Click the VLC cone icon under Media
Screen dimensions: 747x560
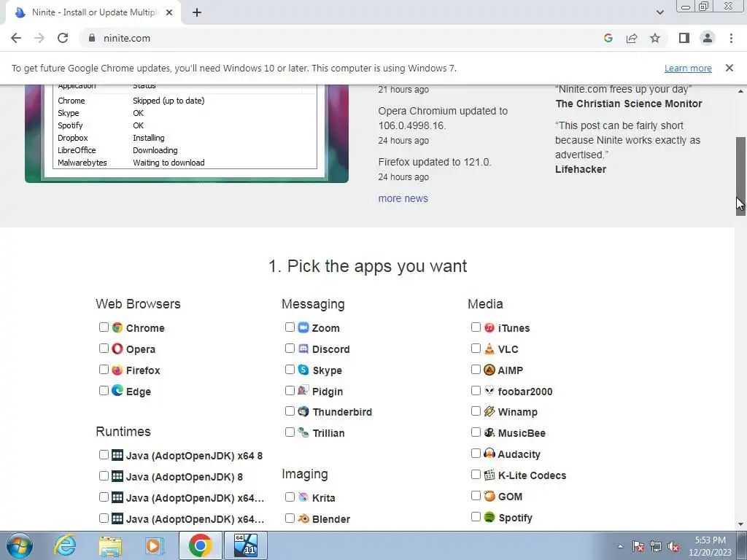pos(489,349)
